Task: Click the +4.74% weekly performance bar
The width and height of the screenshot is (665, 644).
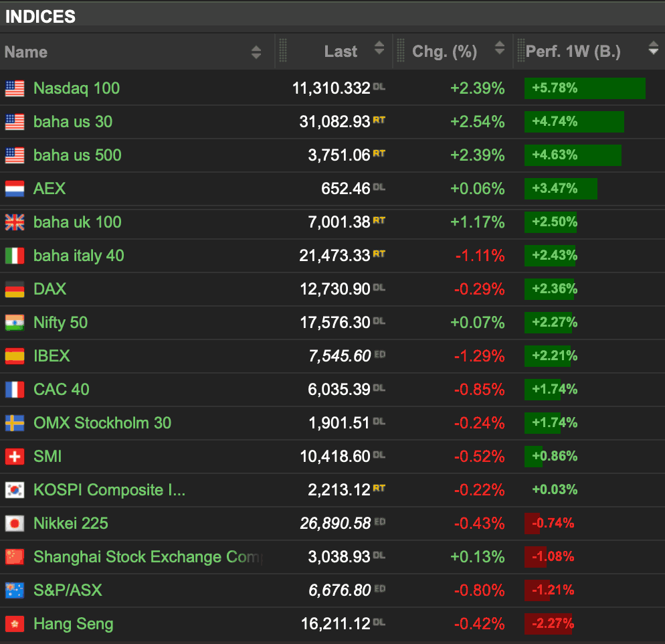Action: [574, 122]
